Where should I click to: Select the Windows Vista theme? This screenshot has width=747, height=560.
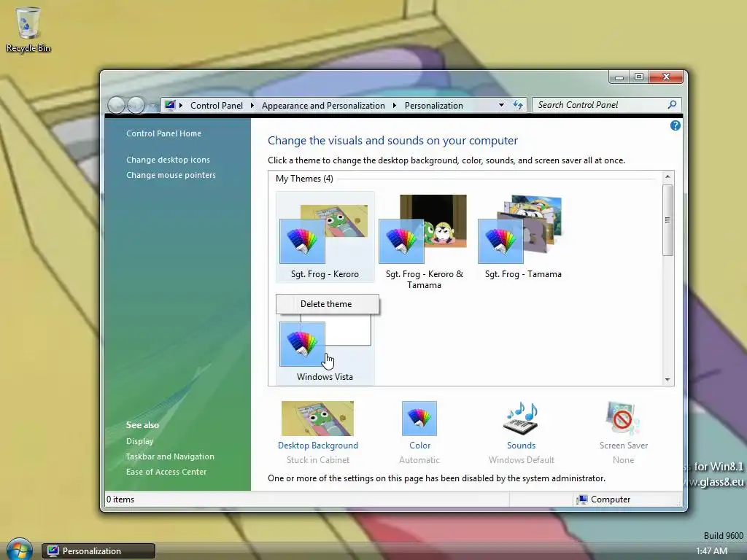click(x=325, y=350)
